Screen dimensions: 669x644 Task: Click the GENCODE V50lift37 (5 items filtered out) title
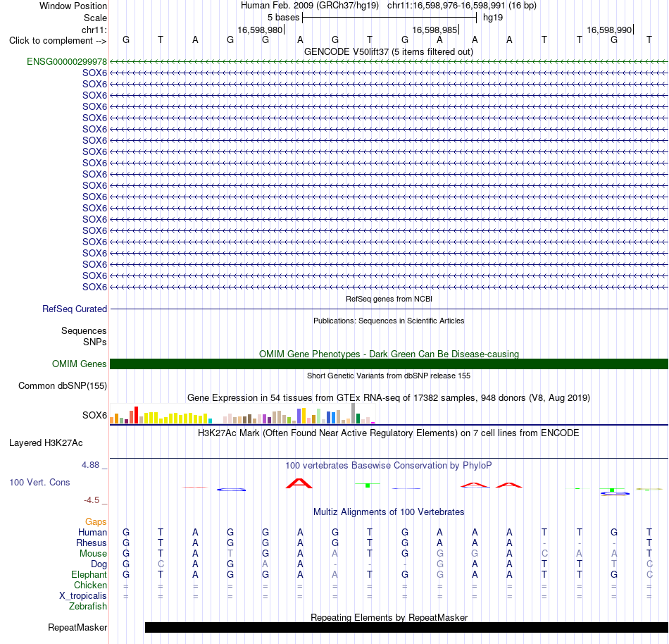(x=389, y=52)
